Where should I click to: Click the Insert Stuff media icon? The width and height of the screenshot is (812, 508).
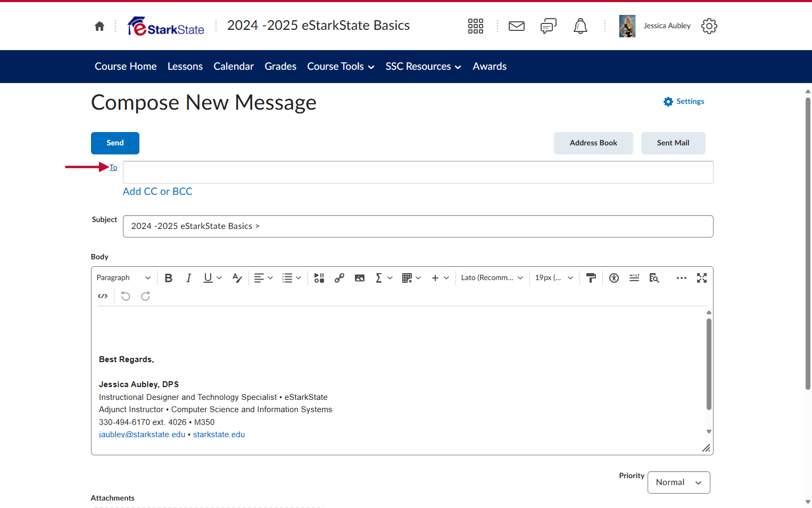point(319,278)
